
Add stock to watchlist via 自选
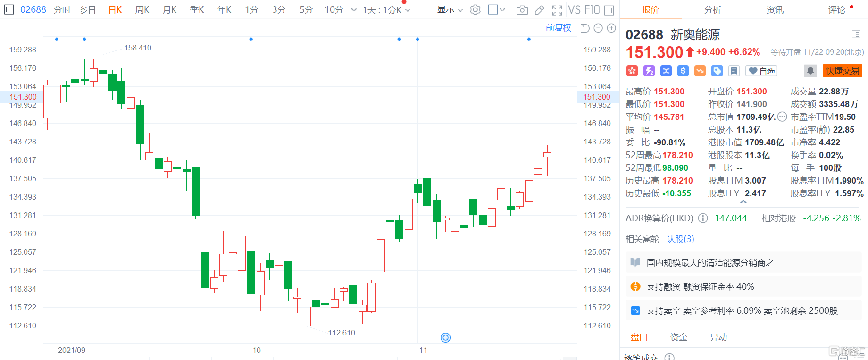pyautogui.click(x=761, y=71)
